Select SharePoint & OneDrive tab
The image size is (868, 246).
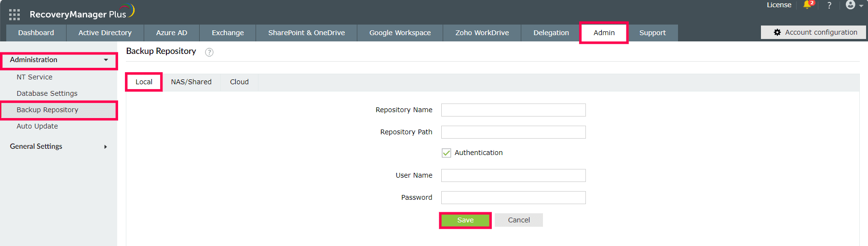click(x=307, y=33)
